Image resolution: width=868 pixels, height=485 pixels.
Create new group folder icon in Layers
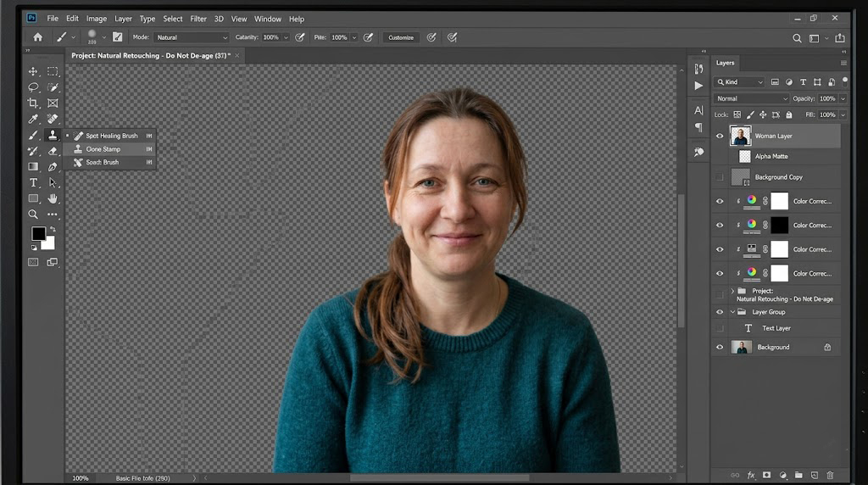(x=798, y=475)
